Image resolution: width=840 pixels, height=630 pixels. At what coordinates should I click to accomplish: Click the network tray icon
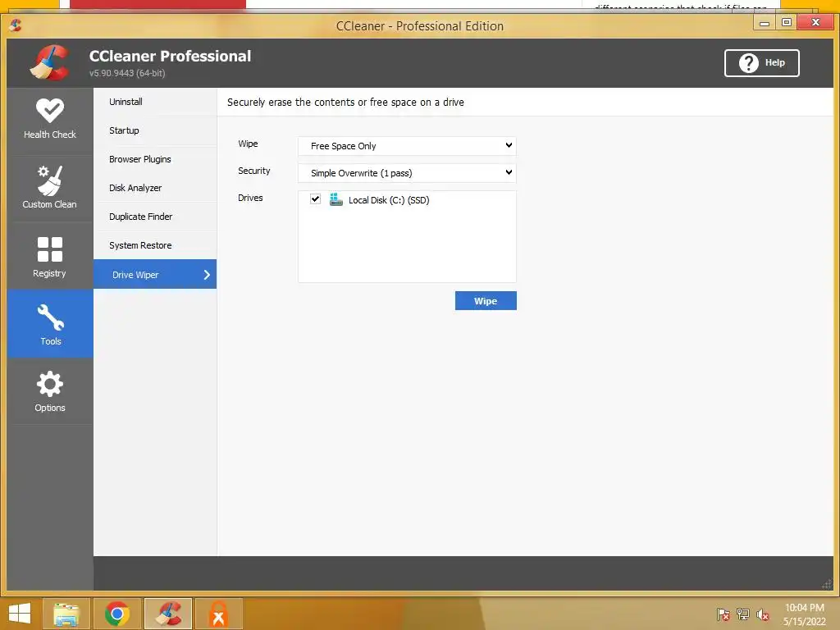click(x=743, y=614)
